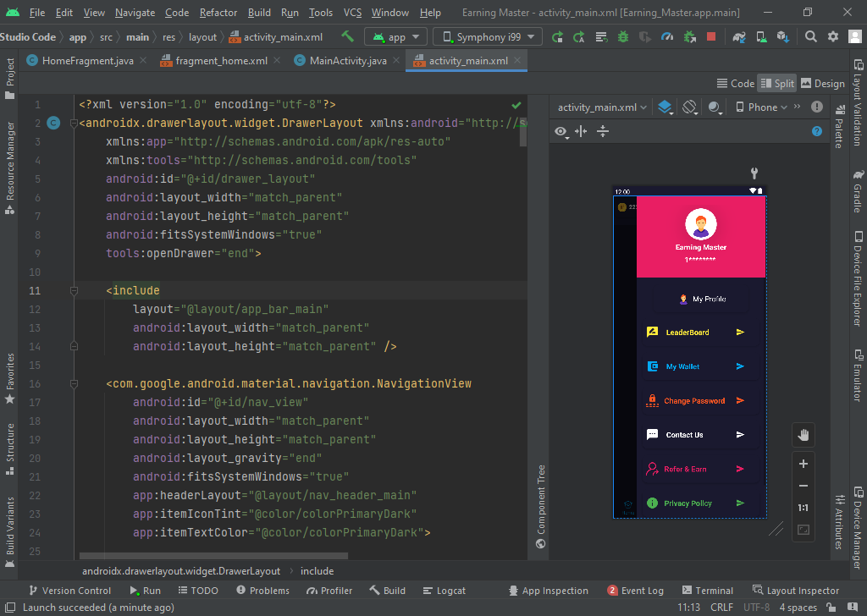Open the View Options eye icon
867x616 pixels.
[561, 131]
